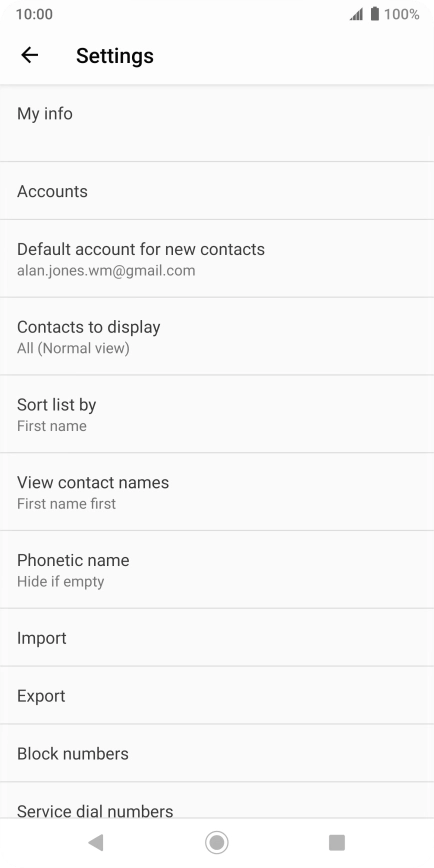Viewport: 434px width, 868px height.
Task: Open Service dial numbers
Action: tap(217, 800)
